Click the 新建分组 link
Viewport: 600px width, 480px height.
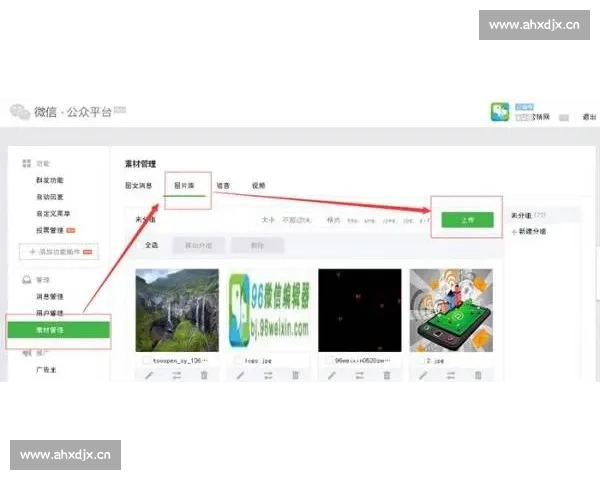point(529,232)
